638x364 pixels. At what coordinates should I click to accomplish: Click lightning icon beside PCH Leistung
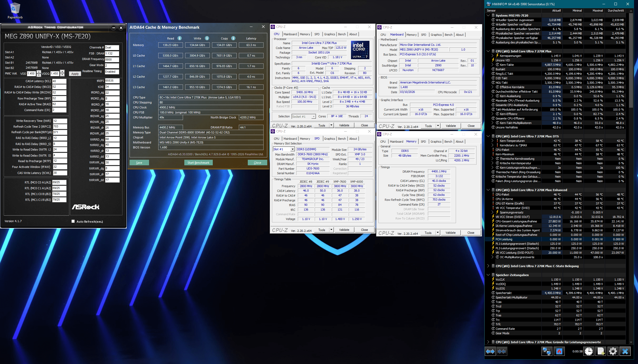(493, 239)
